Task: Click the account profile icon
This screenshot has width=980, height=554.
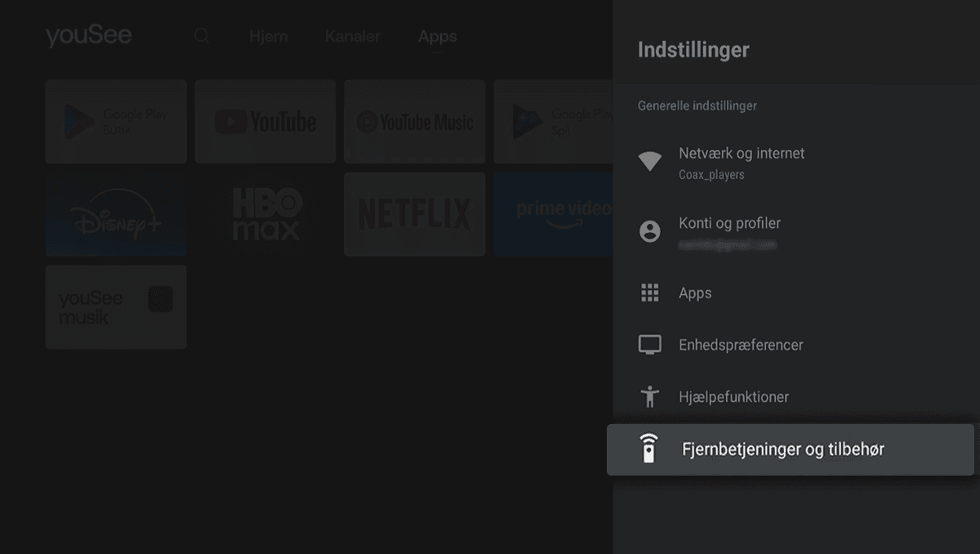Action: [x=649, y=232]
